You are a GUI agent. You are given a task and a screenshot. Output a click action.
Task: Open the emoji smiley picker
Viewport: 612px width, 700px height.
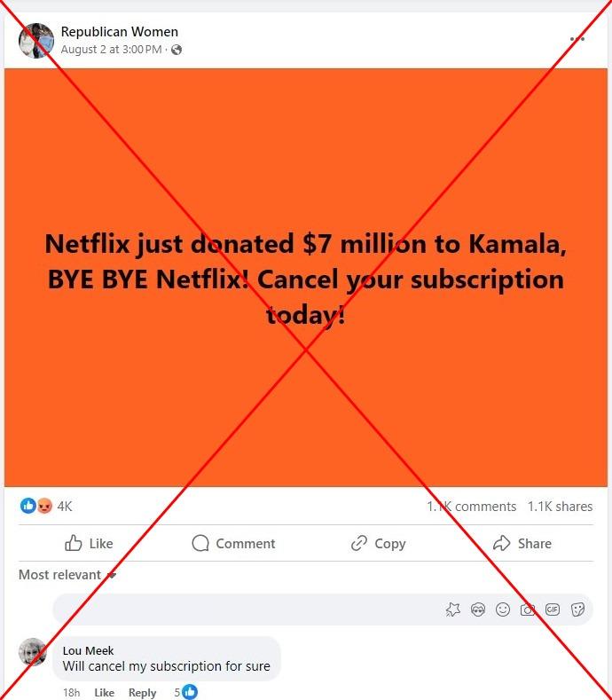tap(503, 610)
